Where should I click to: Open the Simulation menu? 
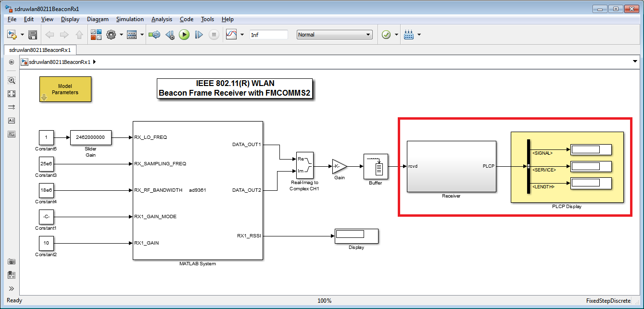click(130, 19)
